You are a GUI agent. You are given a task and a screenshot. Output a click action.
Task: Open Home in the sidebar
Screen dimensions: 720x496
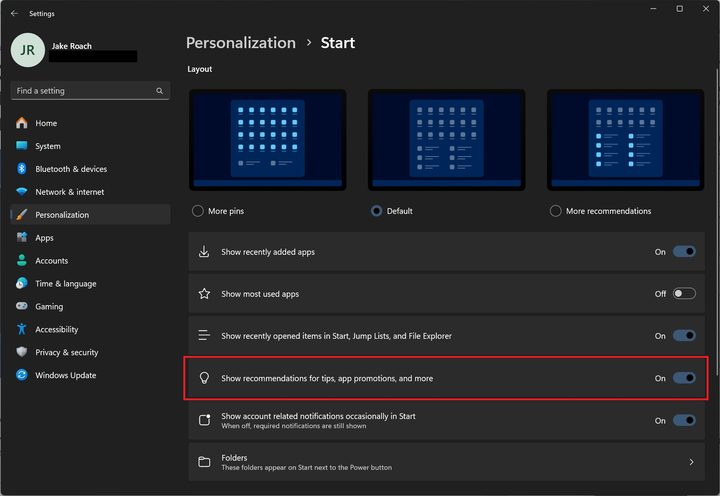90,123
